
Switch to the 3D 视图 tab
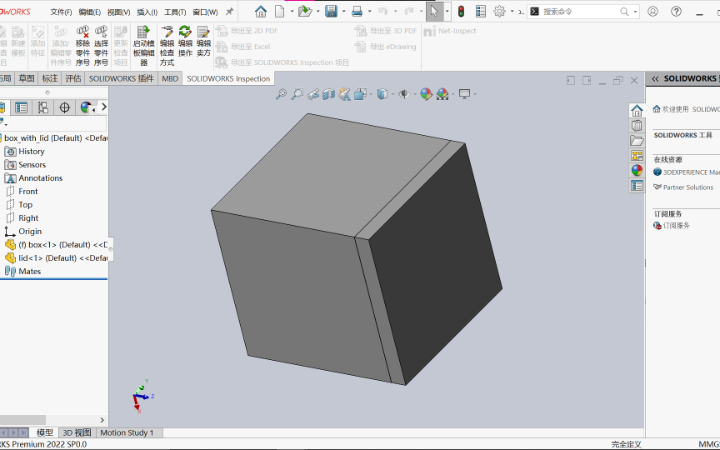coord(77,433)
